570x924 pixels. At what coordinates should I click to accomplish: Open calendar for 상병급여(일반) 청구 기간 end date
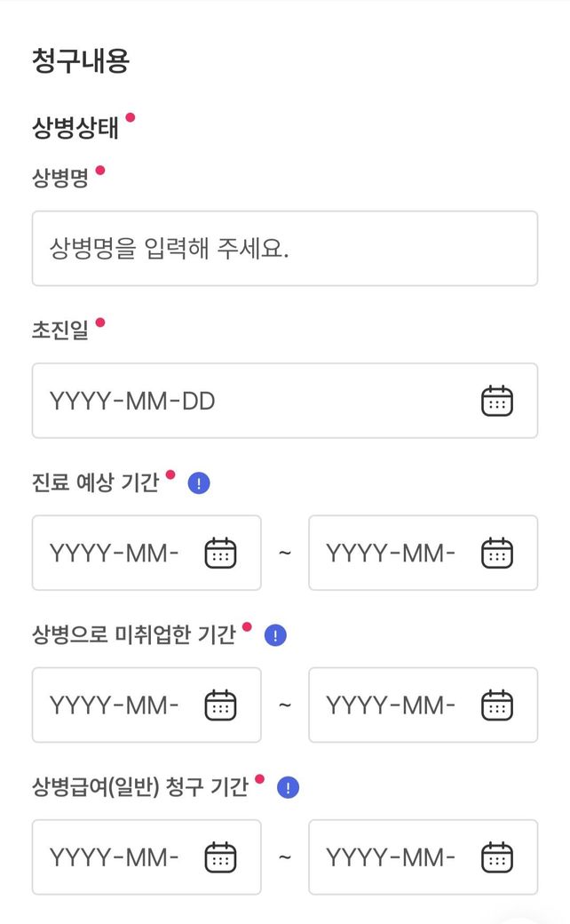pyautogui.click(x=497, y=857)
